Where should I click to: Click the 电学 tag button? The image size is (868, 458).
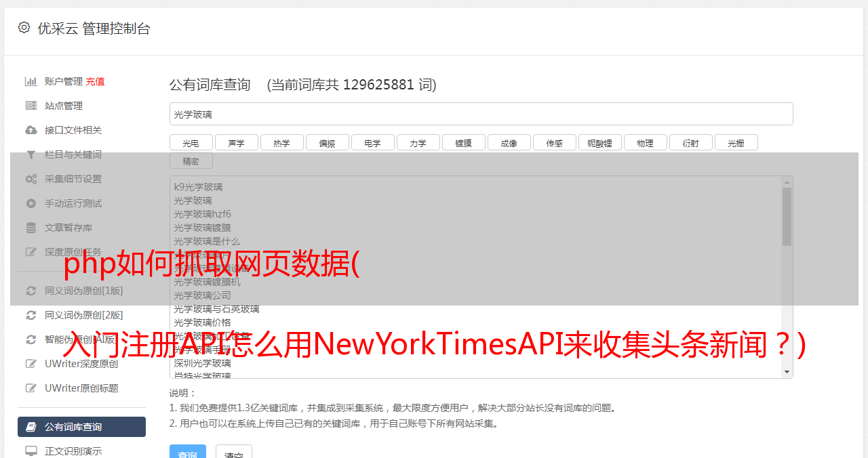(x=372, y=142)
